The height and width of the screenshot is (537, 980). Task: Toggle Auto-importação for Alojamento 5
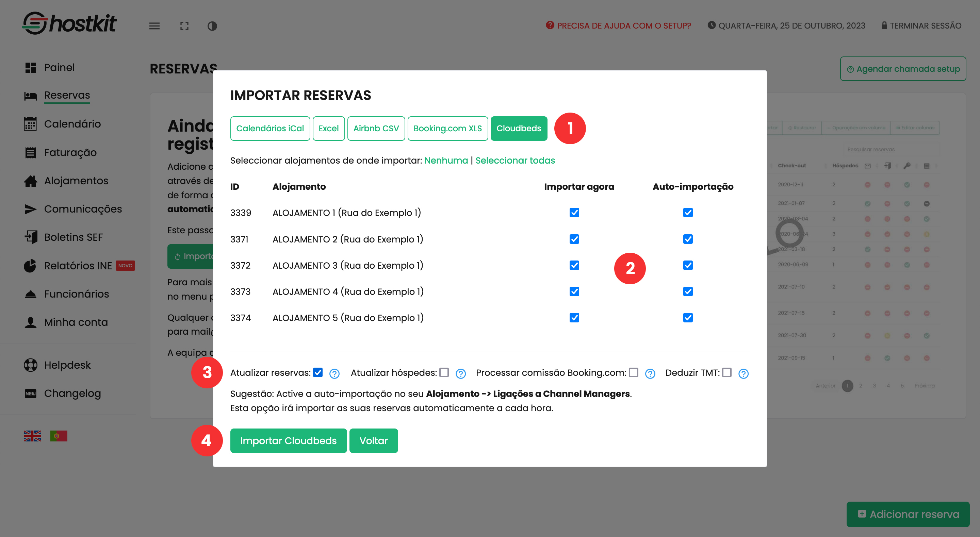(688, 318)
